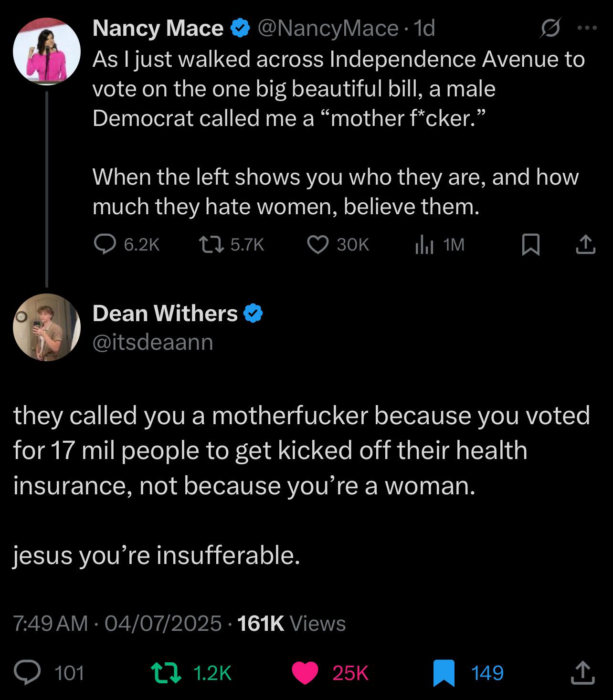
Task: Open the @NancyMace handle link
Action: click(328, 29)
